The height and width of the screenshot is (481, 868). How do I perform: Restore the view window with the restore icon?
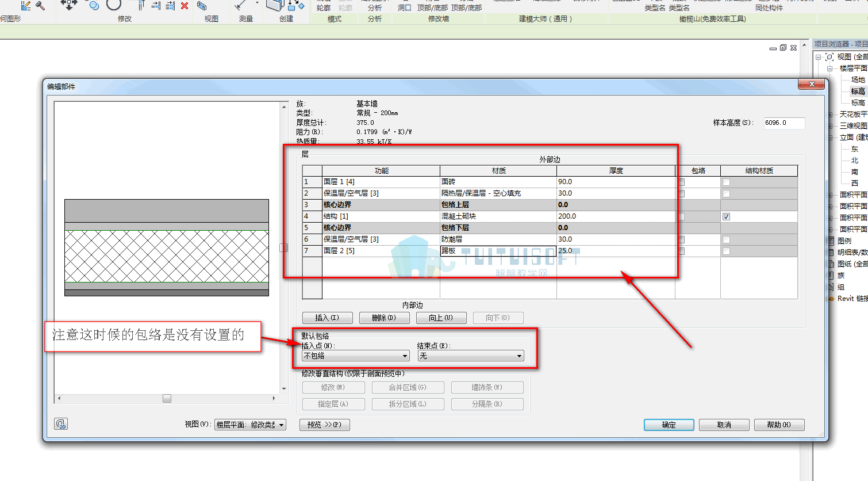pyautogui.click(x=783, y=48)
